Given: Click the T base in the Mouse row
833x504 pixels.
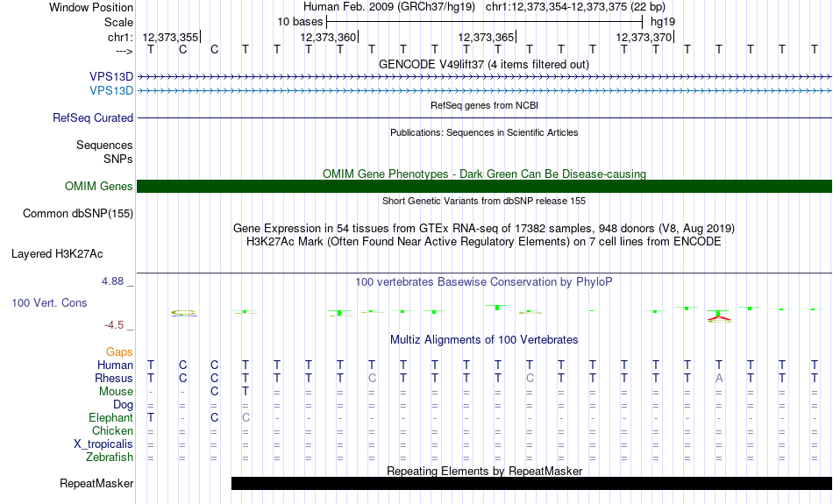Looking at the screenshot, I should pyautogui.click(x=246, y=392).
